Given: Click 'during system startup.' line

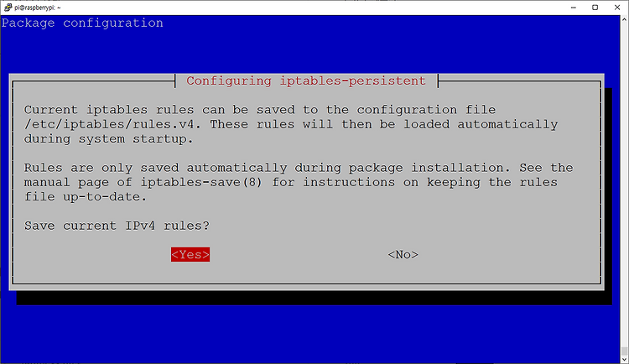Looking at the screenshot, I should (109, 139).
